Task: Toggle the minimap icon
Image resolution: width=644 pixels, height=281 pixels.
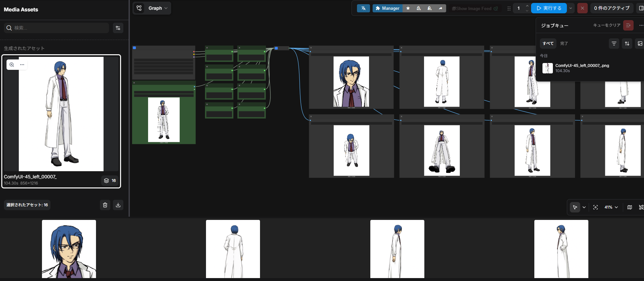Action: click(630, 207)
